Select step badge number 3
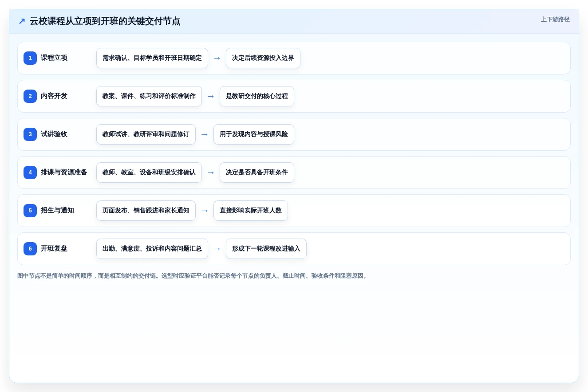This screenshot has width=588, height=392. pyautogui.click(x=30, y=134)
